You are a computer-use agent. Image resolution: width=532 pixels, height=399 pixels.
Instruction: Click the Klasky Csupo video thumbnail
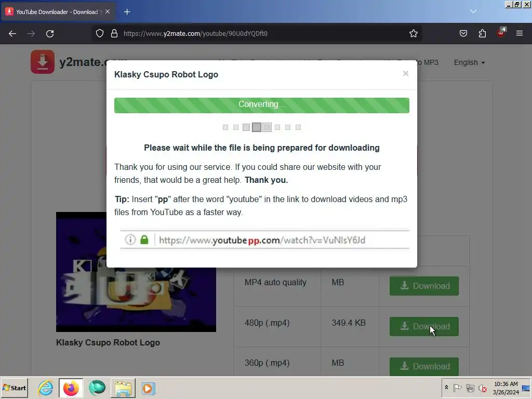136,272
